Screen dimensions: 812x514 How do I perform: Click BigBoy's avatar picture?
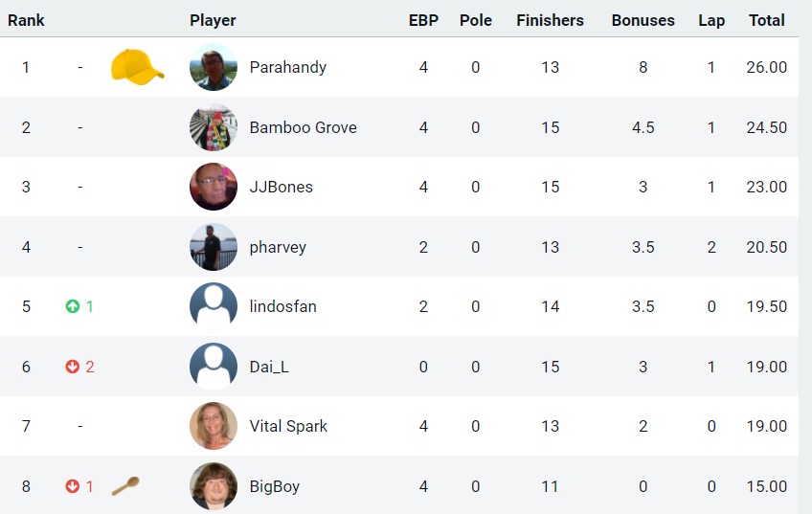click(x=214, y=486)
